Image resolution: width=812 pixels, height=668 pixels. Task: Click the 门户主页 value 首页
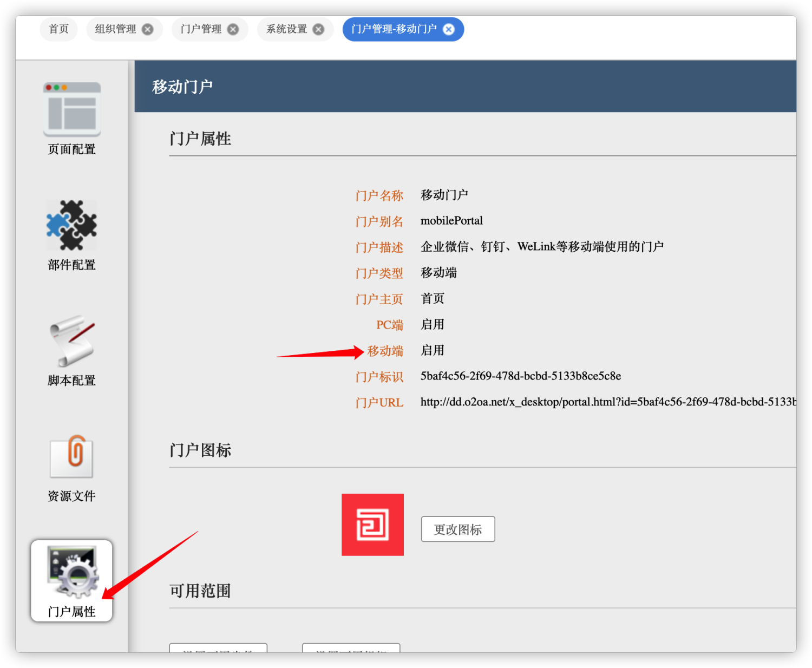tap(433, 298)
